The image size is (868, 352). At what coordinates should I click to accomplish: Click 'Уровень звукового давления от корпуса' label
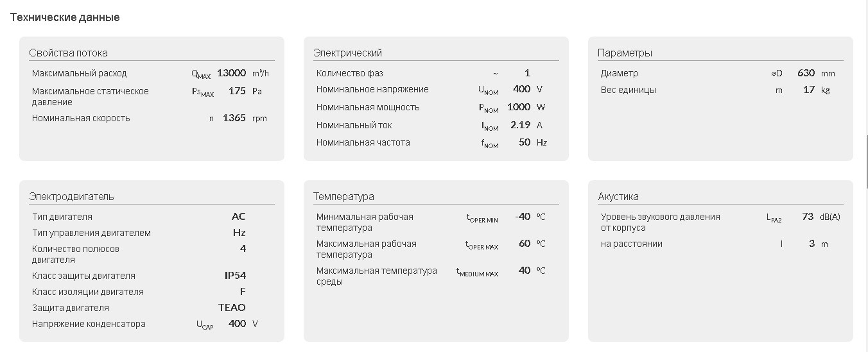pyautogui.click(x=661, y=222)
